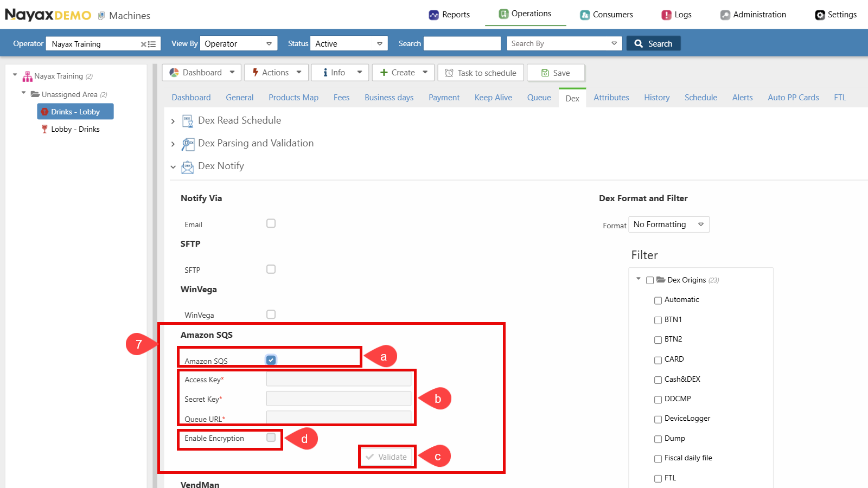The height and width of the screenshot is (488, 868).
Task: Click the Dex Notify envelope icon
Action: (188, 167)
